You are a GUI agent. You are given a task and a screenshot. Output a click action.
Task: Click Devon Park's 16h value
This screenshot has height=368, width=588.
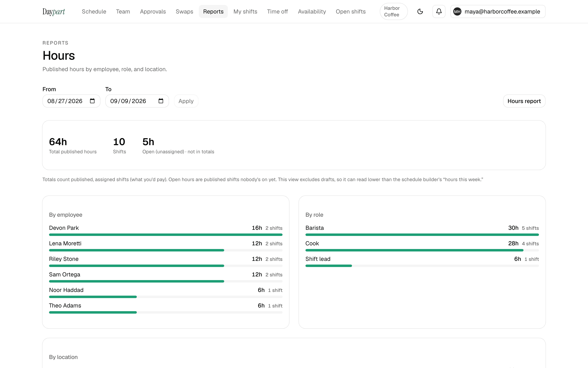[x=257, y=228]
